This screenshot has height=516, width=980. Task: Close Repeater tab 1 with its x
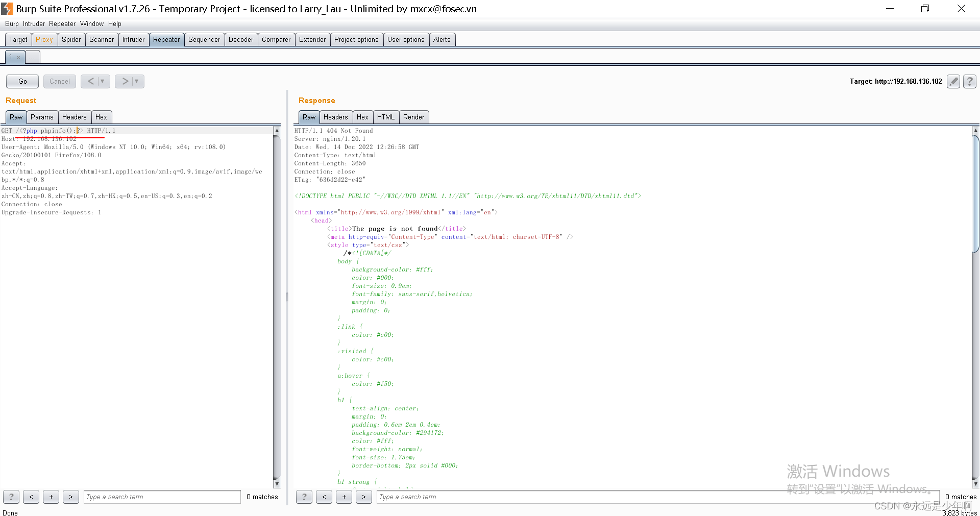coord(19,57)
